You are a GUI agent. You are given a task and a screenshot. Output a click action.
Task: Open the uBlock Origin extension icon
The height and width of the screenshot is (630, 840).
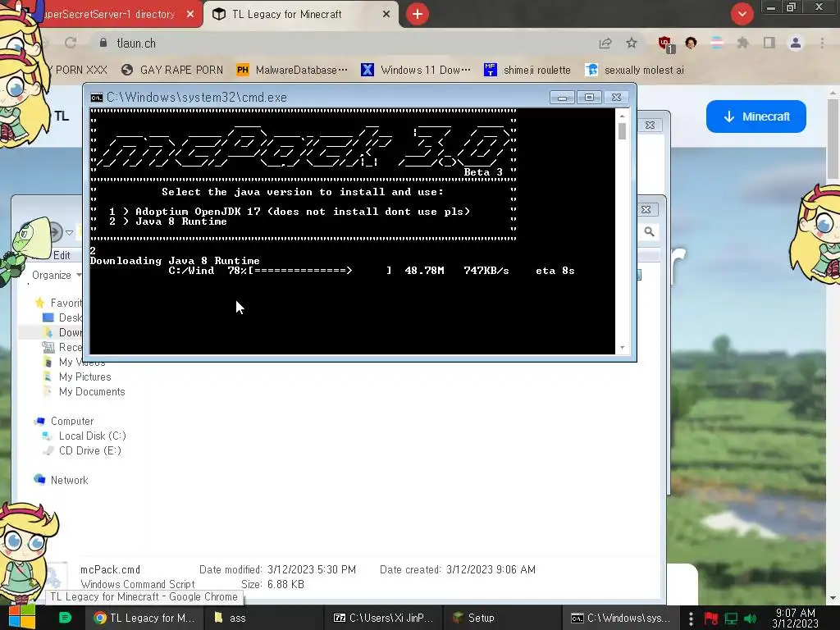pyautogui.click(x=666, y=43)
